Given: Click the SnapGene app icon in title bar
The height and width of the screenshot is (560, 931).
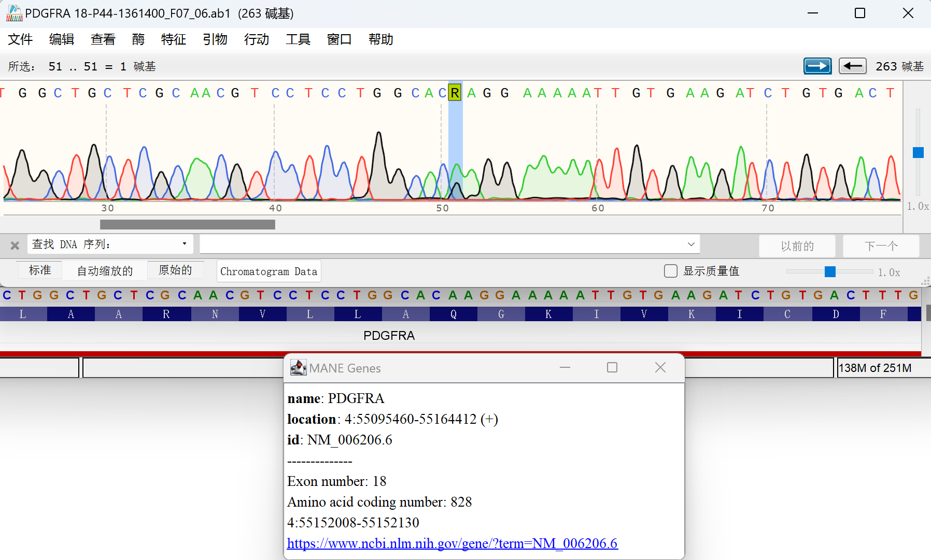Looking at the screenshot, I should pyautogui.click(x=14, y=12).
